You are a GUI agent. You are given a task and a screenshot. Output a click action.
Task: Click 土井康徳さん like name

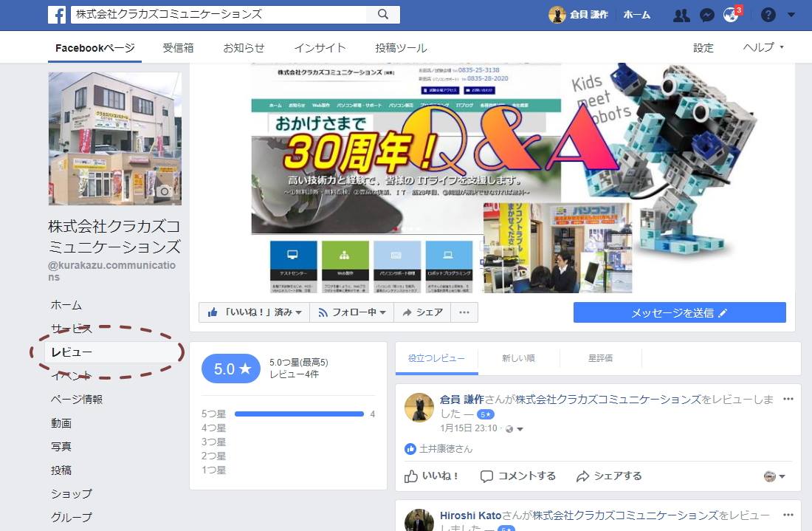click(446, 448)
